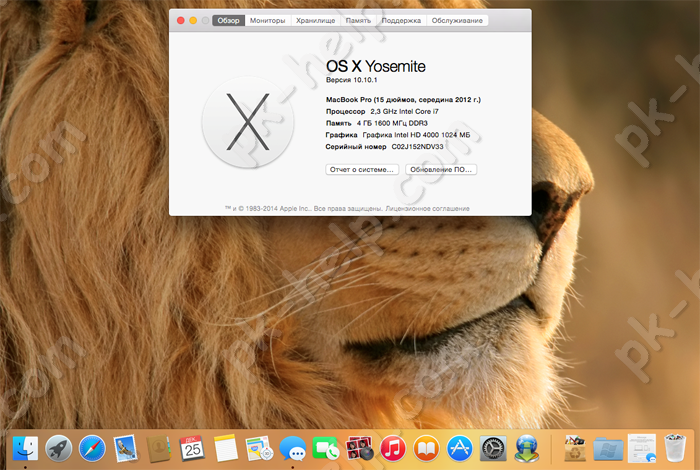Click the Обновление ПО button

441,170
